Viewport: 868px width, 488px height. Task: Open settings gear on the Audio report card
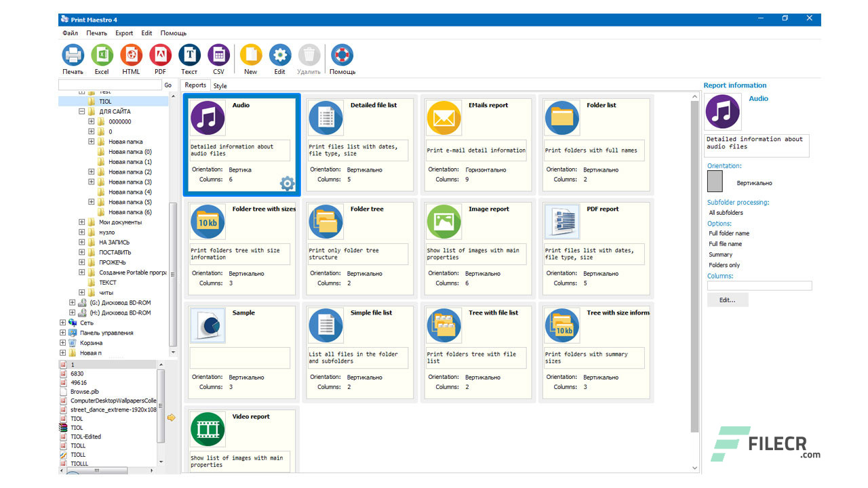(x=288, y=183)
